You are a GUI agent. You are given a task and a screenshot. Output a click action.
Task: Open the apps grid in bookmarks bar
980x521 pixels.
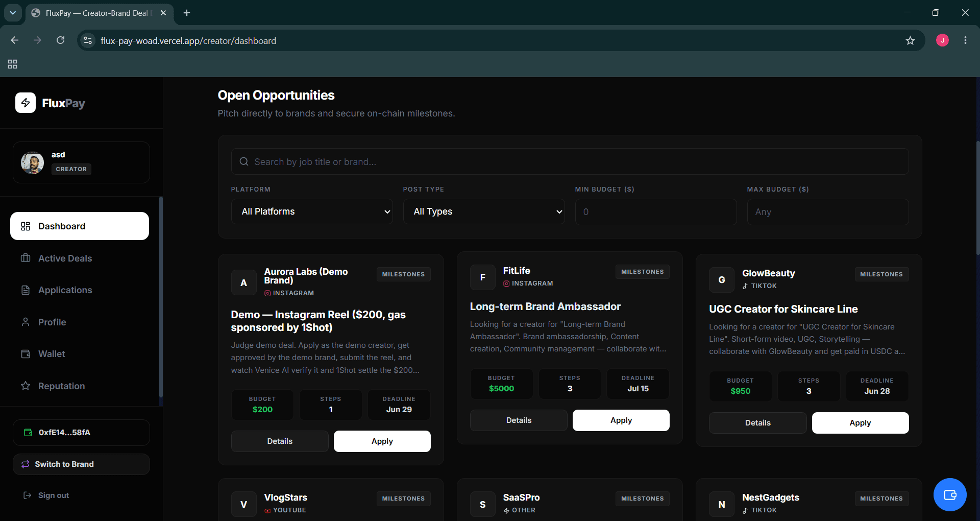point(13,64)
